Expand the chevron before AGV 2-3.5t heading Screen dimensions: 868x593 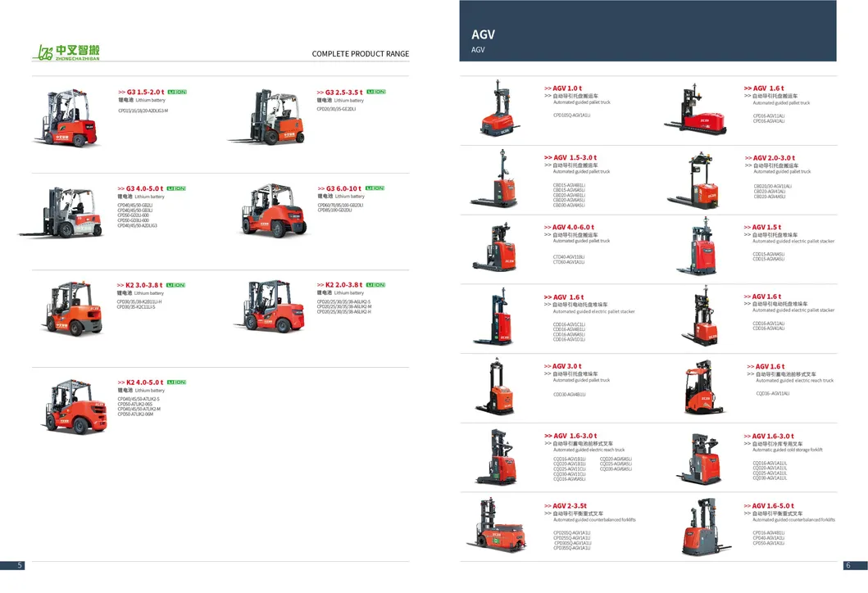pyautogui.click(x=546, y=506)
